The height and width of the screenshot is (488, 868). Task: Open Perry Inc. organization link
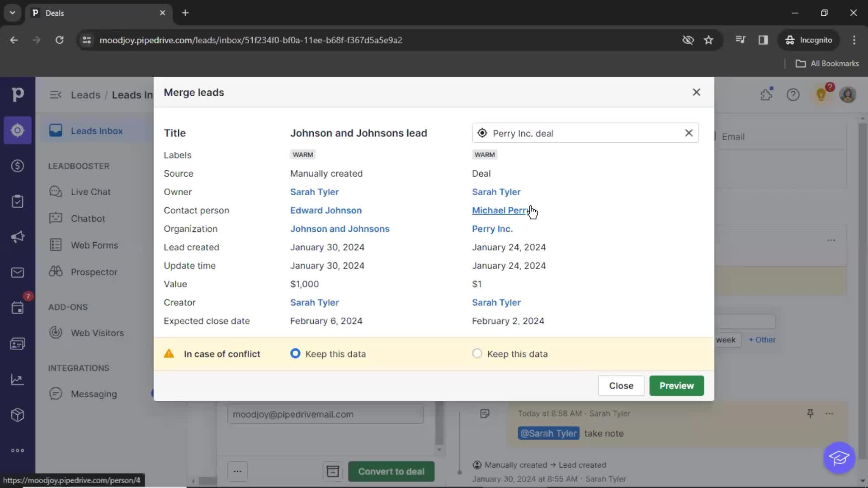[492, 229]
